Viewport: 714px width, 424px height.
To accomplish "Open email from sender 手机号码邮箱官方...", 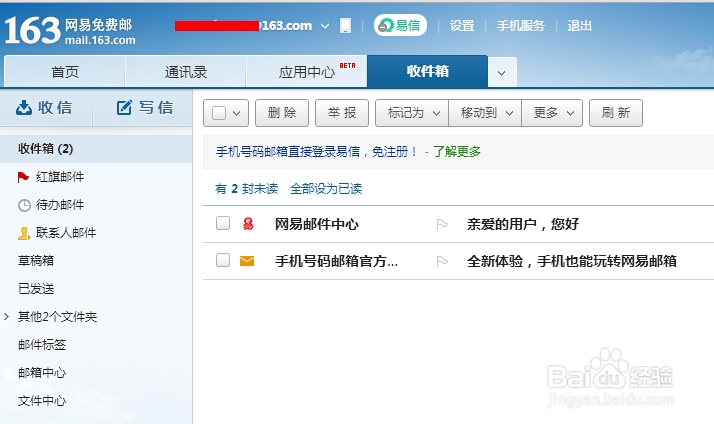I will click(336, 261).
